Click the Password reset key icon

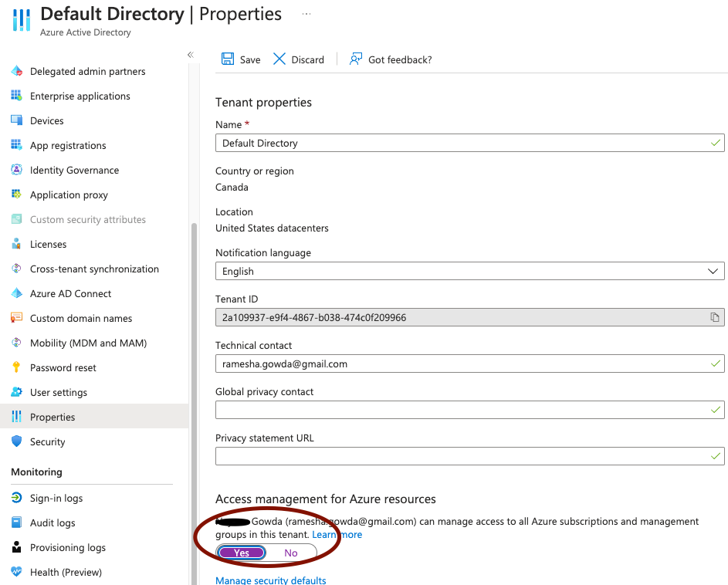(17, 367)
